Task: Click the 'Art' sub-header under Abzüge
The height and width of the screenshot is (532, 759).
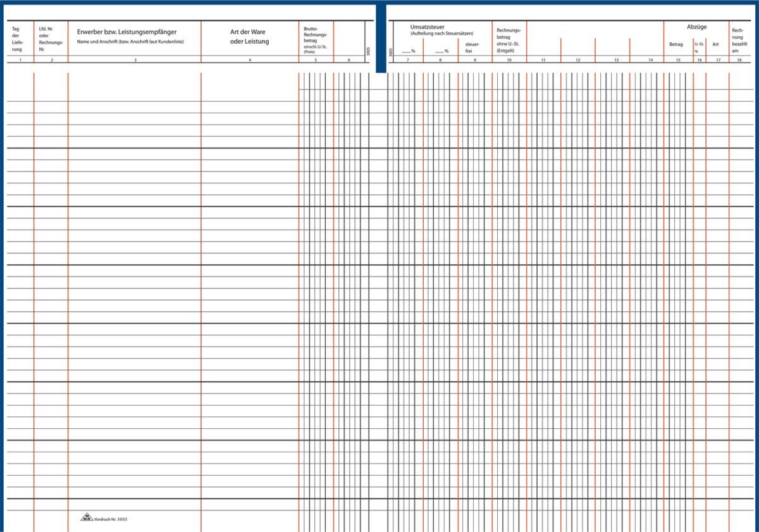Action: point(715,44)
